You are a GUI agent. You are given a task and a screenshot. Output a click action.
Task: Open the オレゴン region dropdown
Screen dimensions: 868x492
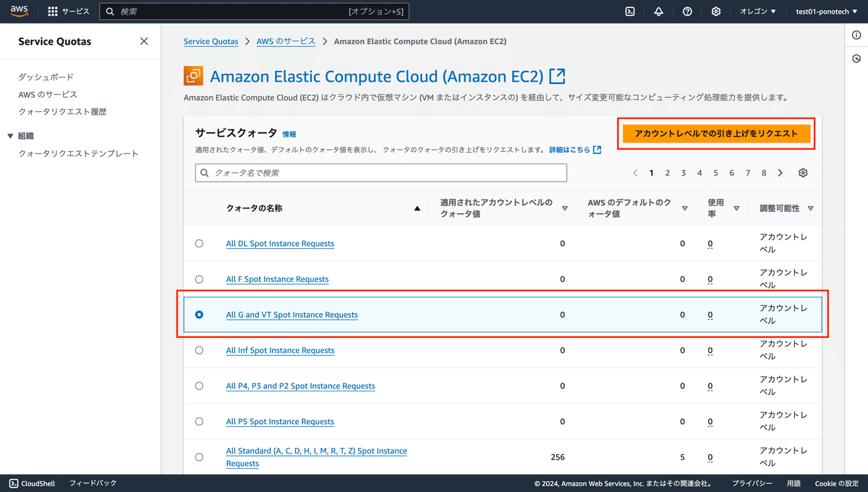click(757, 12)
